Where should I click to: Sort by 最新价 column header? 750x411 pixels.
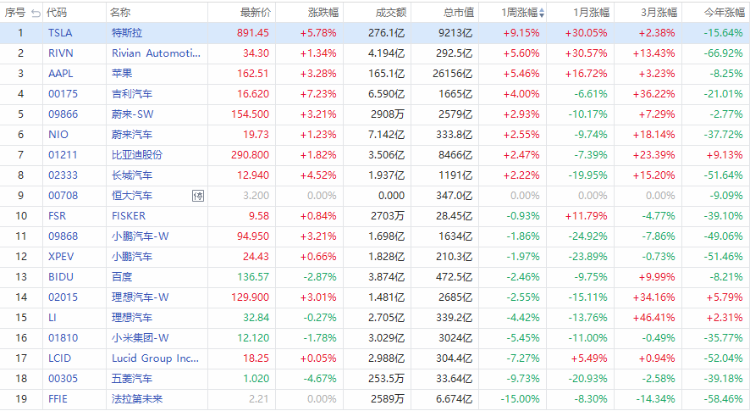tap(255, 13)
